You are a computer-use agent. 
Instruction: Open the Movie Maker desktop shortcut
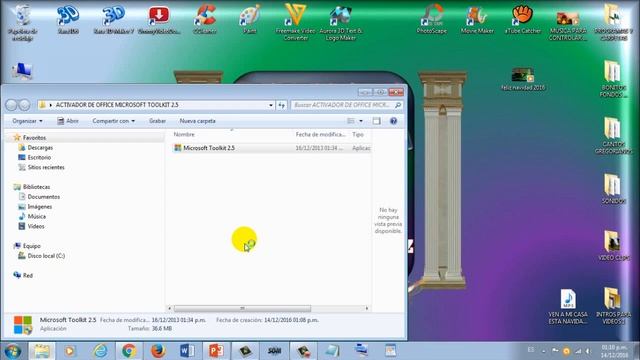pos(477,19)
